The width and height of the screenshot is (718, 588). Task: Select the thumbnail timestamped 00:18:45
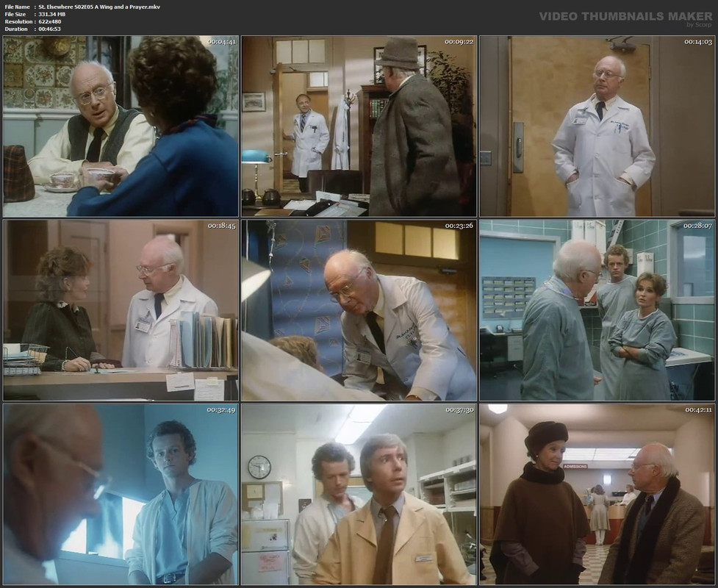pyautogui.click(x=121, y=310)
